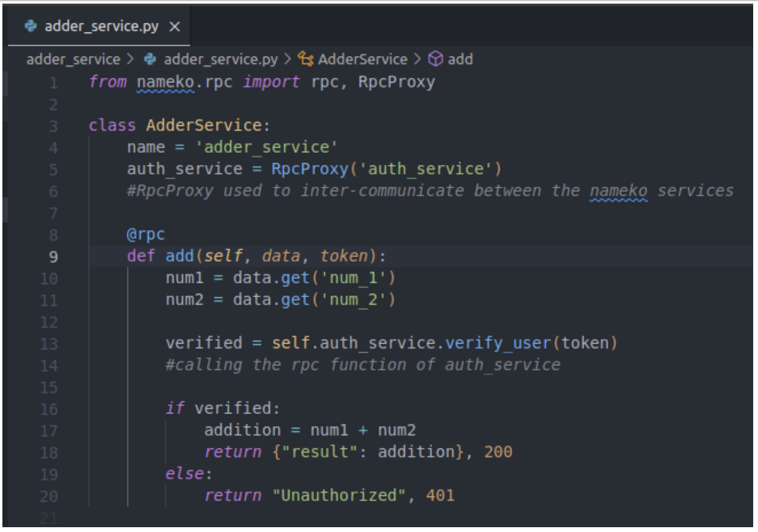
Task: Click RpcProxy in the import statement
Action: click(x=396, y=82)
